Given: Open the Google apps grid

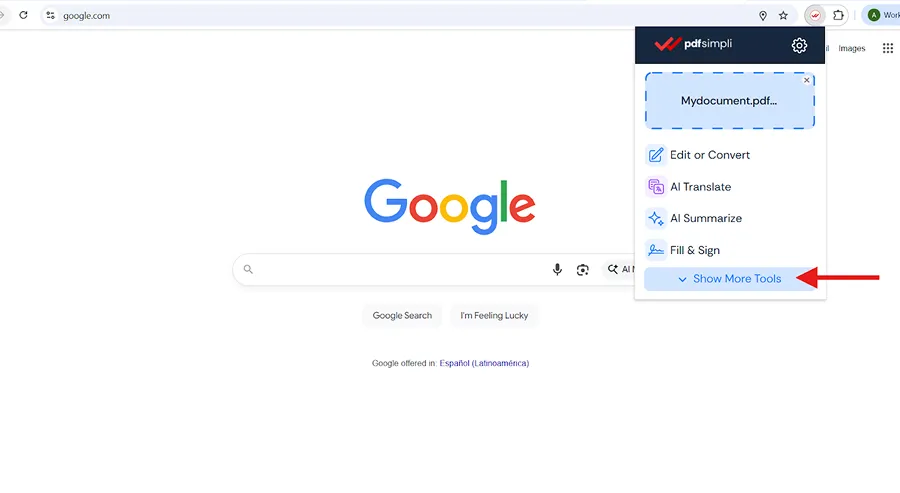Looking at the screenshot, I should 887,48.
